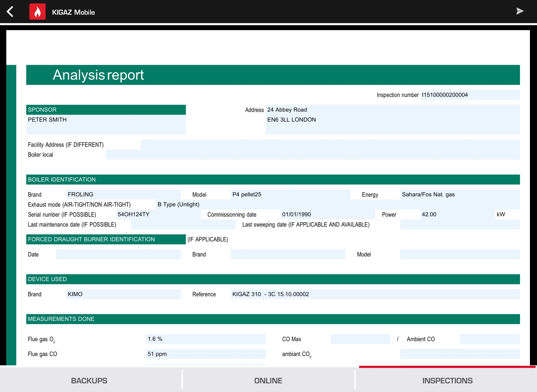Click the P4 pellet25 model field

[290, 194]
